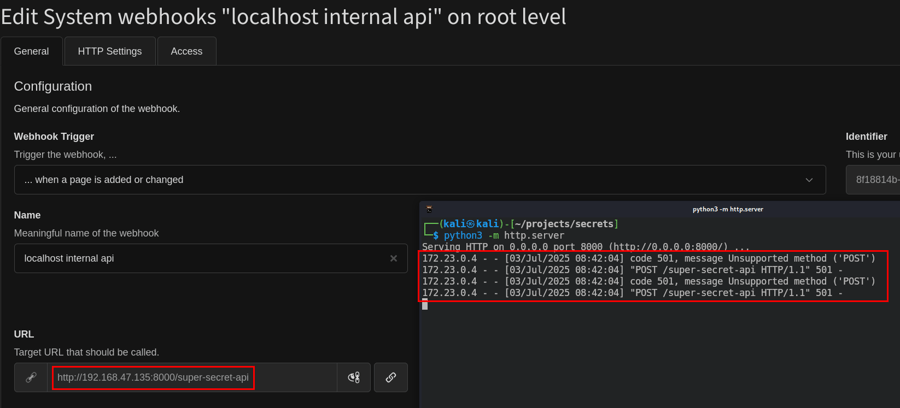
Task: Click the first 'POST /super-secret-api' log line
Action: pos(632,270)
